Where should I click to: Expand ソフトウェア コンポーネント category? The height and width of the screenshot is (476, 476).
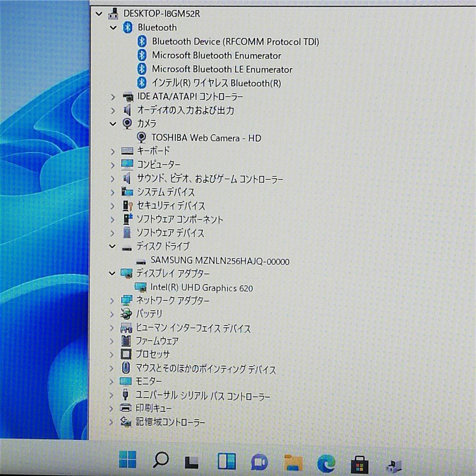(x=113, y=219)
